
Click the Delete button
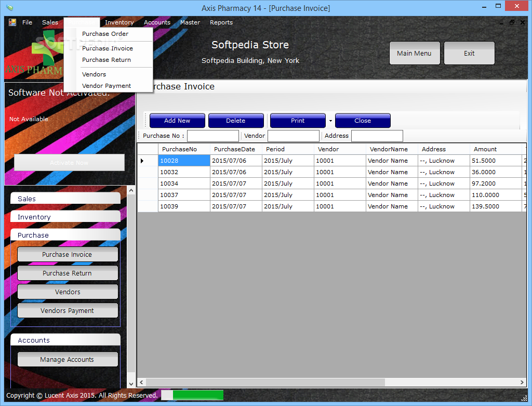click(236, 121)
